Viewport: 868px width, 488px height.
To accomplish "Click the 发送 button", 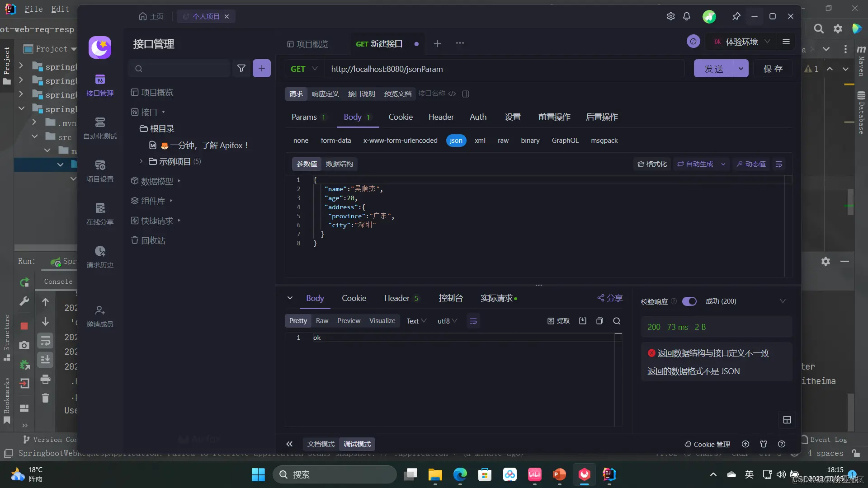I will click(x=713, y=69).
